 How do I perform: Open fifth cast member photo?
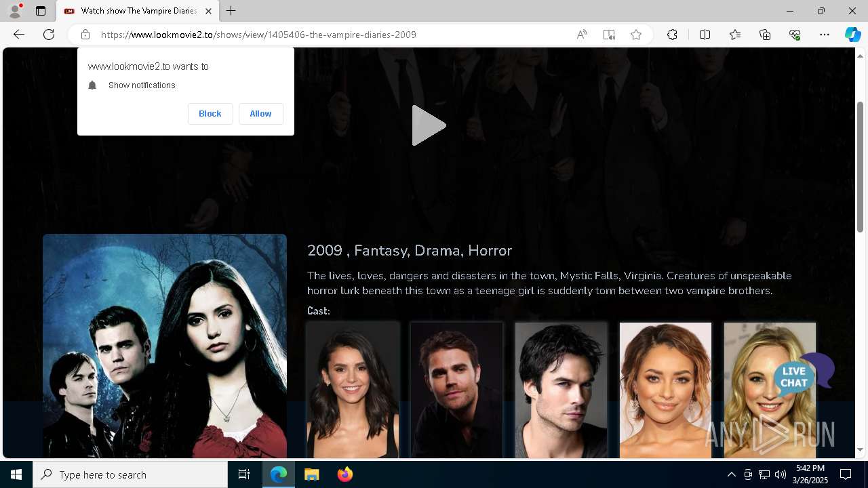[770, 390]
